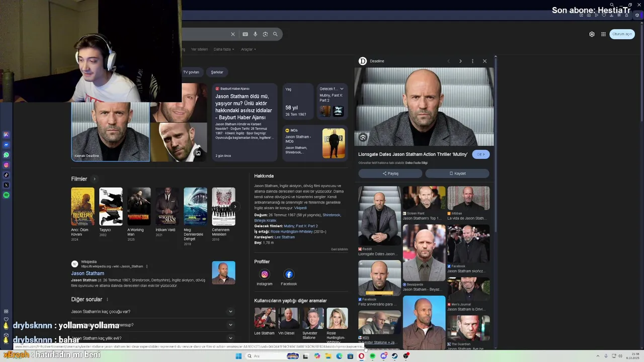
Task: Click the Lee Statham sibling link
Action: coord(285,237)
